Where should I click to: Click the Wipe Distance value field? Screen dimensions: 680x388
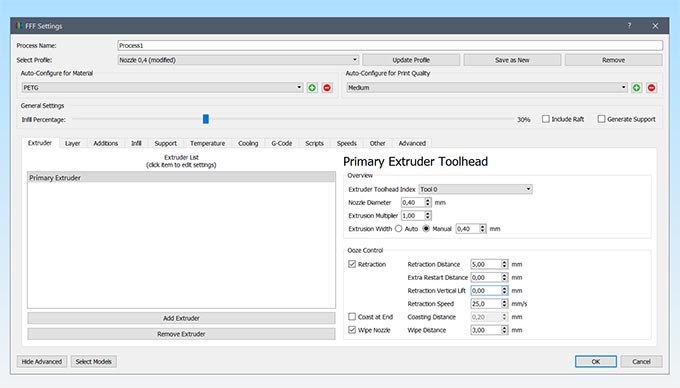[486, 330]
